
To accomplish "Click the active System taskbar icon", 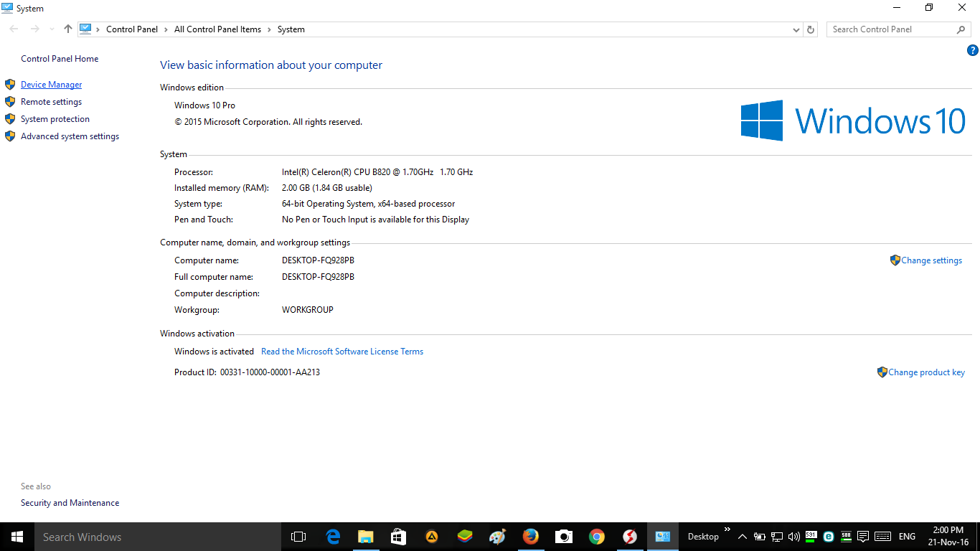I will coord(663,537).
